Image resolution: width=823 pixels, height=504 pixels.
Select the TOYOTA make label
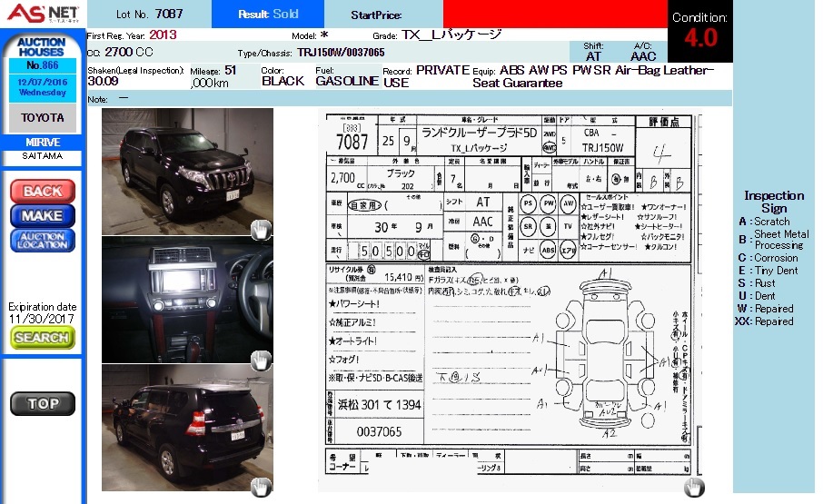point(42,118)
